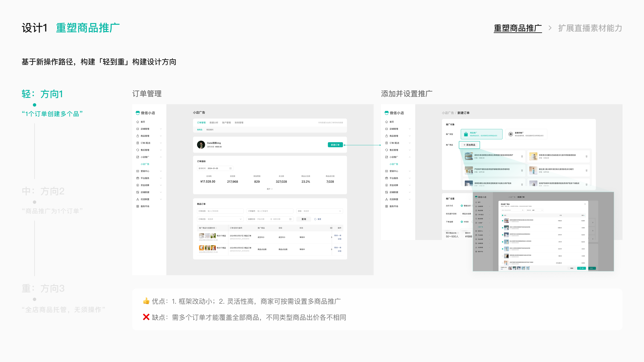Click 服务市场 puzzle icon in 订单管理 mockup sidebar
644x362 pixels.
[138, 206]
